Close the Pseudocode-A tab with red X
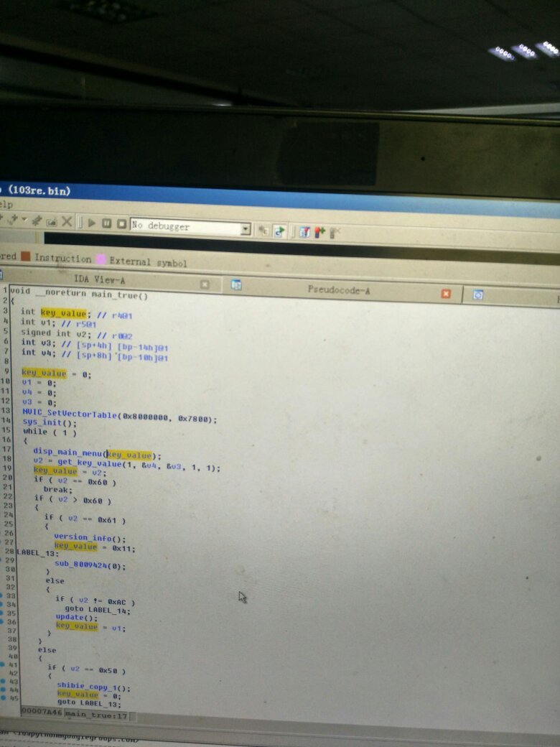560x747 pixels. tap(446, 294)
